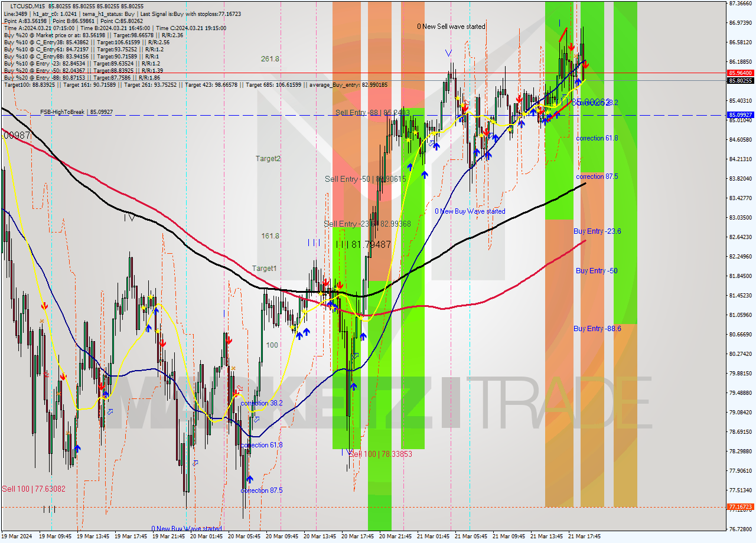
Task: Click the 'Sell Entry -23 | 82.99368' label
Action: point(367,224)
